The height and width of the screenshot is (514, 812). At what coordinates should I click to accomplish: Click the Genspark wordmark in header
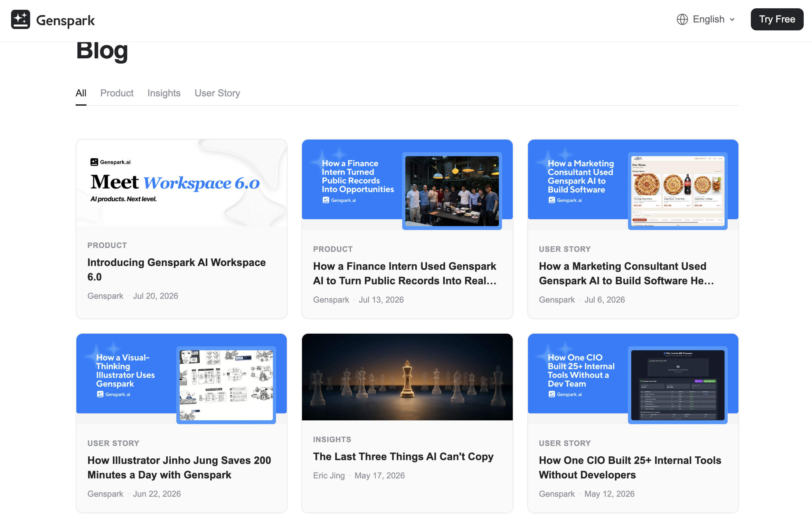65,20
